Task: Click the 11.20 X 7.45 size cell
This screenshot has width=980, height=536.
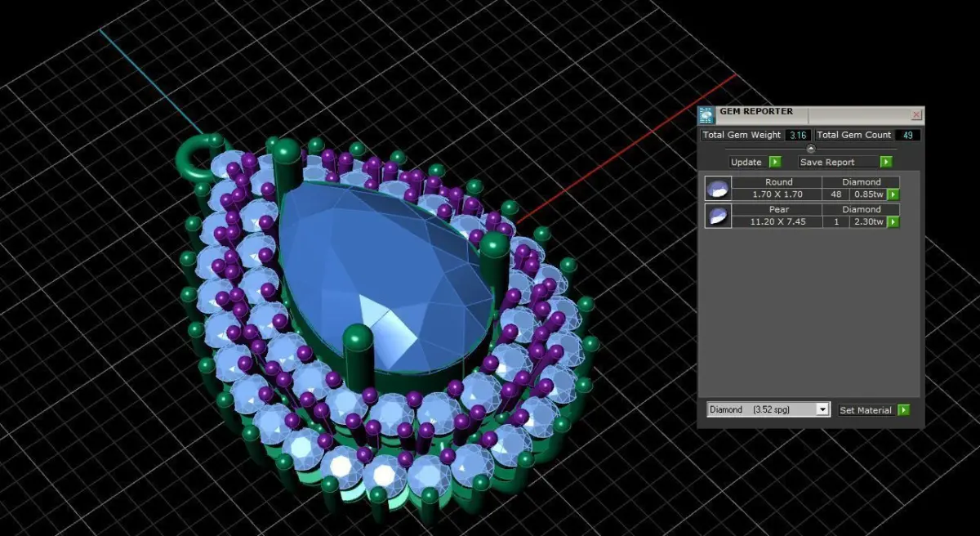Action: [x=778, y=221]
